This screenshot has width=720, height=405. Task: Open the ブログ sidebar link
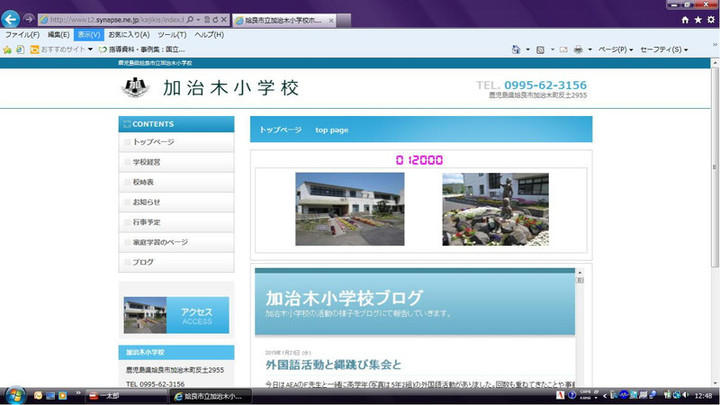coord(143,262)
